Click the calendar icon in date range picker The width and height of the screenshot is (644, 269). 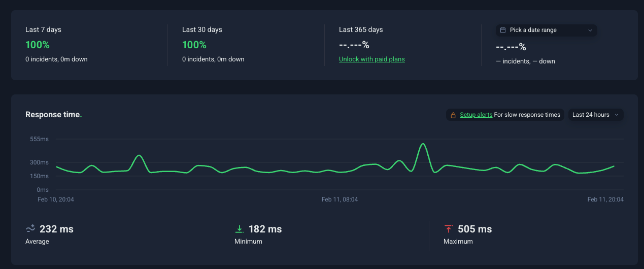(503, 30)
